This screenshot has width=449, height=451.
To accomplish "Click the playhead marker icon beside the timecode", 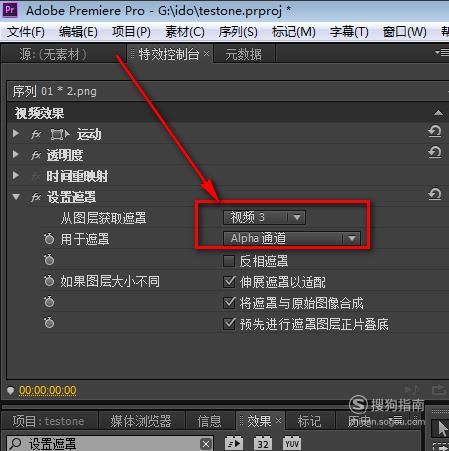I will (x=10, y=390).
